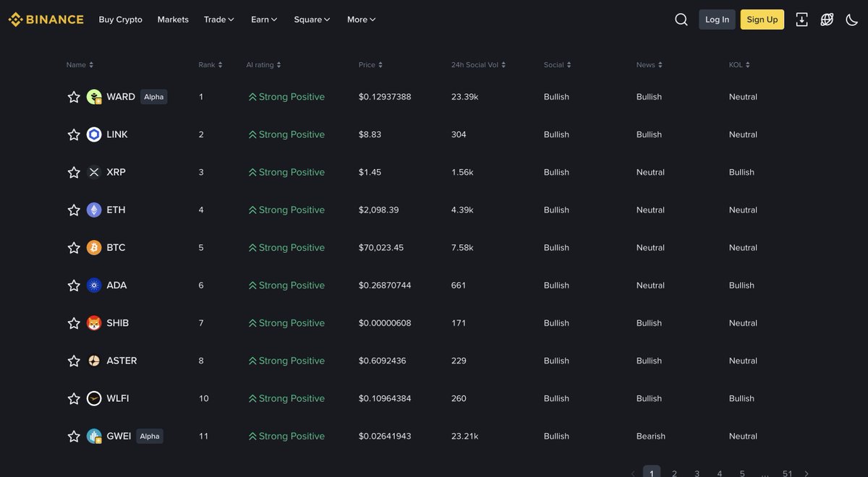The width and height of the screenshot is (868, 477).
Task: Sort table by Social column
Action: (557, 65)
